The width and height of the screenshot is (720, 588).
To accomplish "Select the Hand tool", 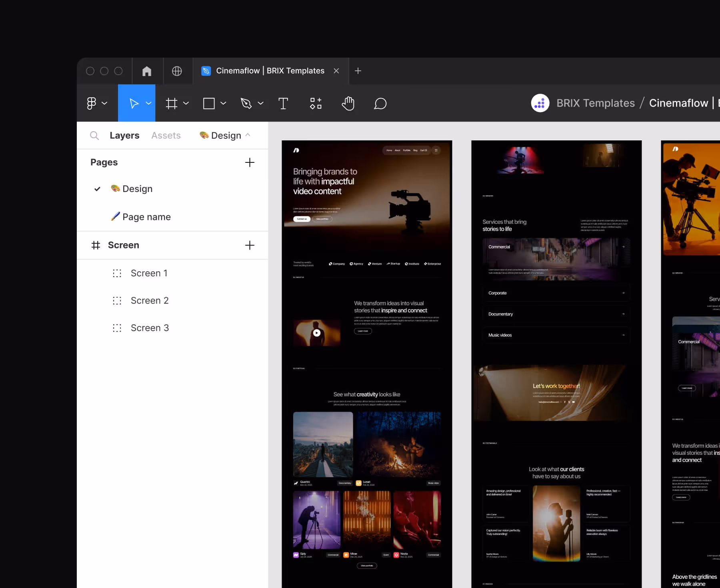I will tap(348, 103).
